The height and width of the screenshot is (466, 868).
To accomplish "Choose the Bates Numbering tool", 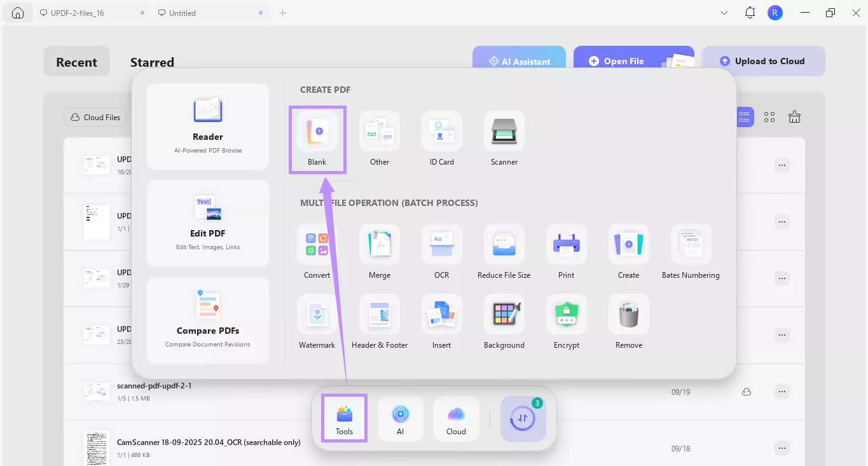I will coord(691,245).
